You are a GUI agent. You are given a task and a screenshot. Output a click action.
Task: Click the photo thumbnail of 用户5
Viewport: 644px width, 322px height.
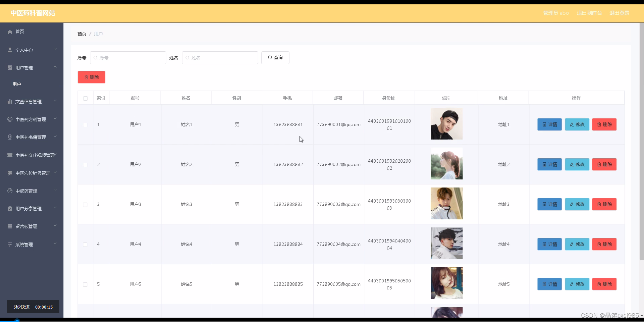(446, 283)
